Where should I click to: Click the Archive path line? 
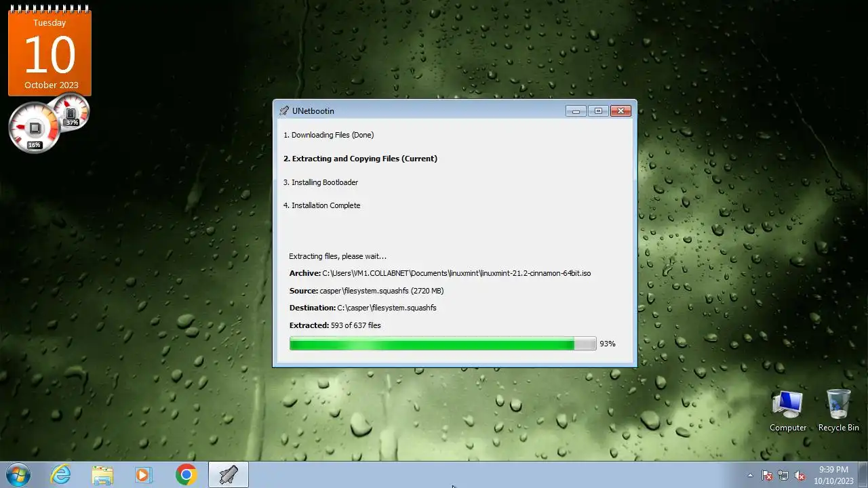point(440,273)
